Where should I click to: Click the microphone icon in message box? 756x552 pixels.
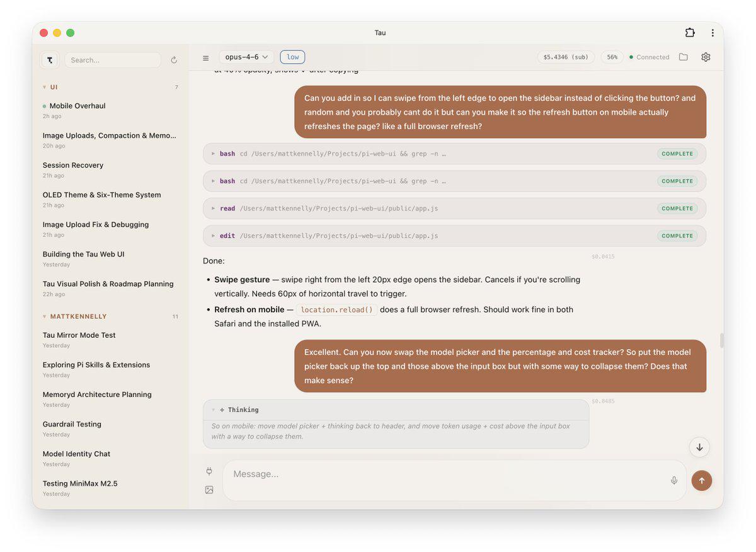(x=674, y=480)
